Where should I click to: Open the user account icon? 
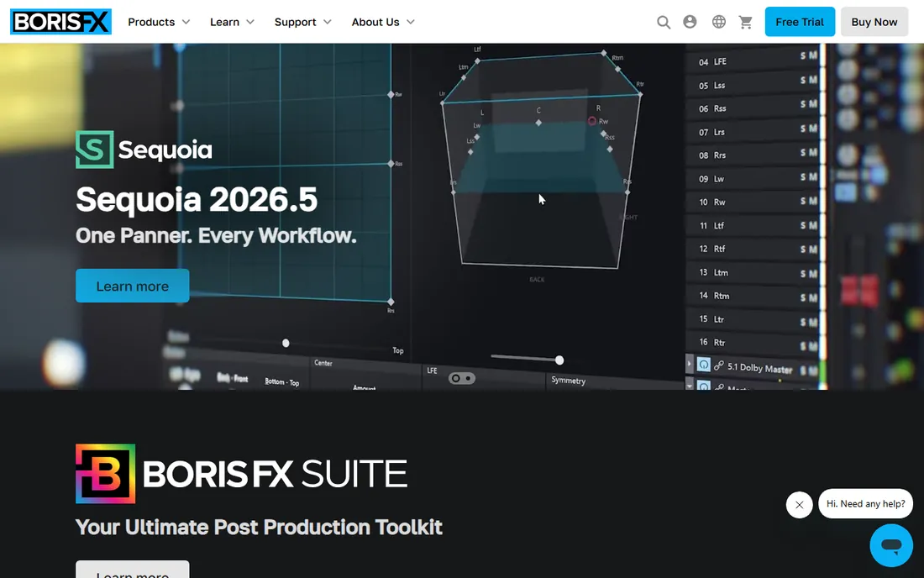click(x=690, y=22)
